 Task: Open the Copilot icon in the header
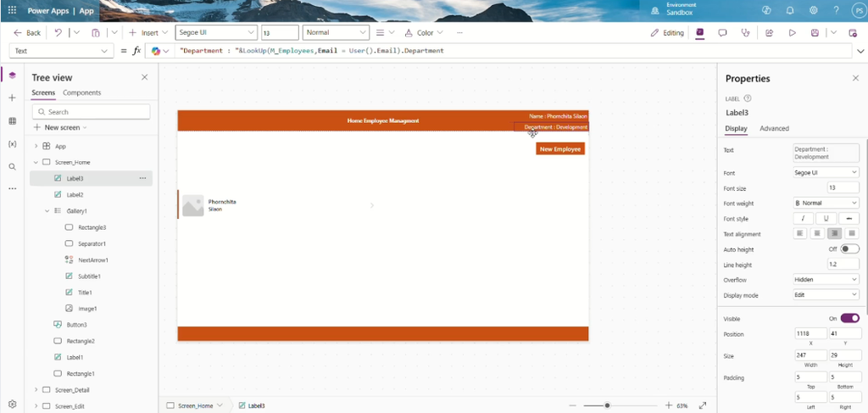(x=766, y=10)
